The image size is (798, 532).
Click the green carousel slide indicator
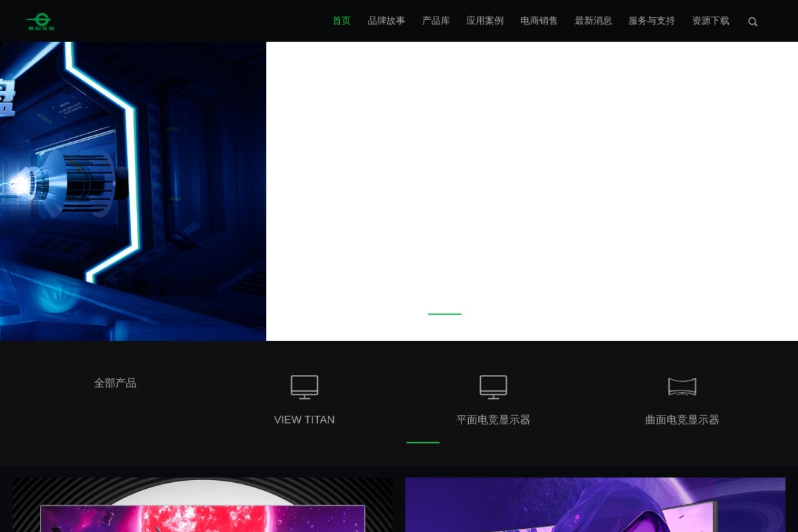click(x=445, y=314)
